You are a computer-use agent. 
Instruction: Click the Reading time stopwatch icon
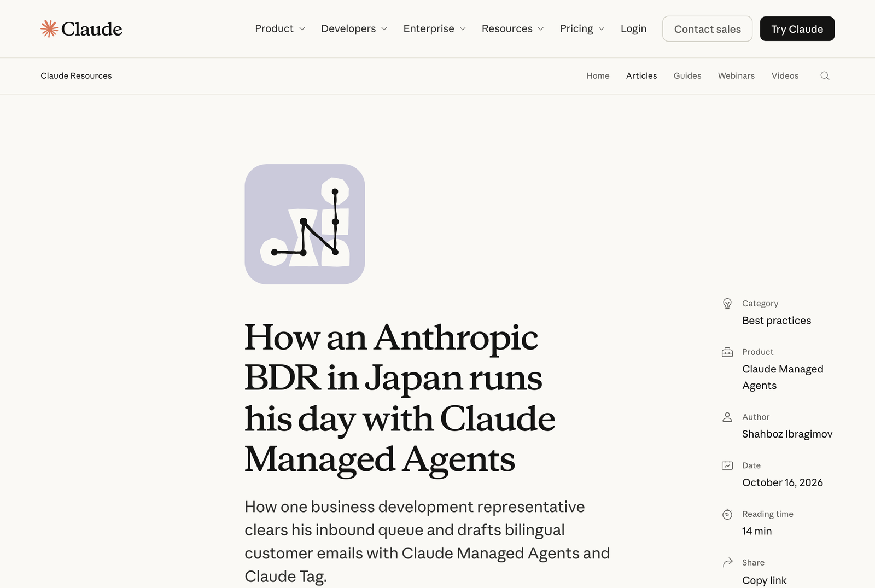point(727,514)
